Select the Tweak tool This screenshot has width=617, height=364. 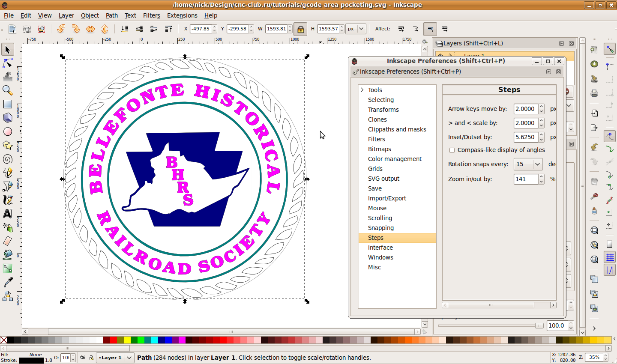[x=7, y=77]
